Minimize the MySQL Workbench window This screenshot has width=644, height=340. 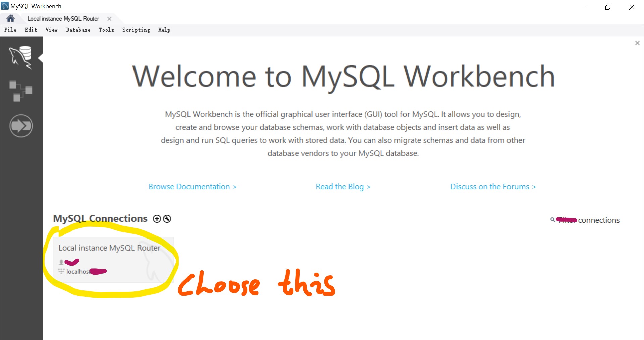pyautogui.click(x=585, y=7)
